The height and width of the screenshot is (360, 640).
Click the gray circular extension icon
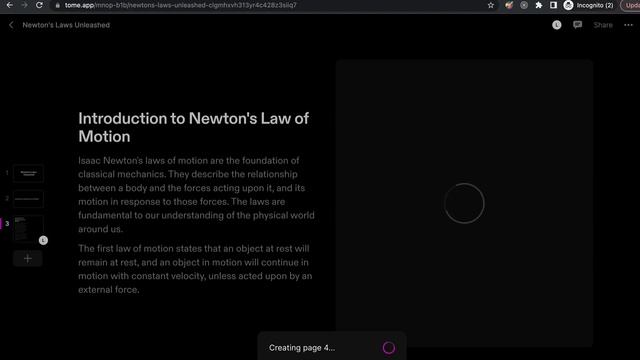click(x=524, y=5)
